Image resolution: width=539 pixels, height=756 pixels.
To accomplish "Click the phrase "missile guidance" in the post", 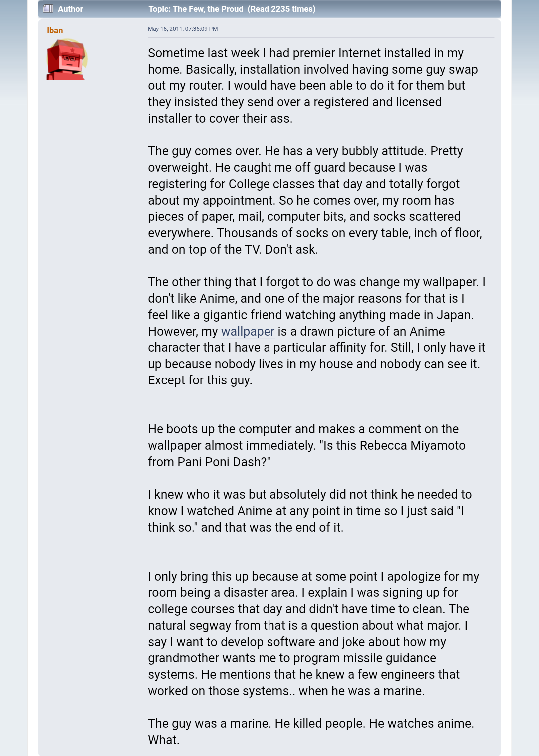I will point(390,658).
